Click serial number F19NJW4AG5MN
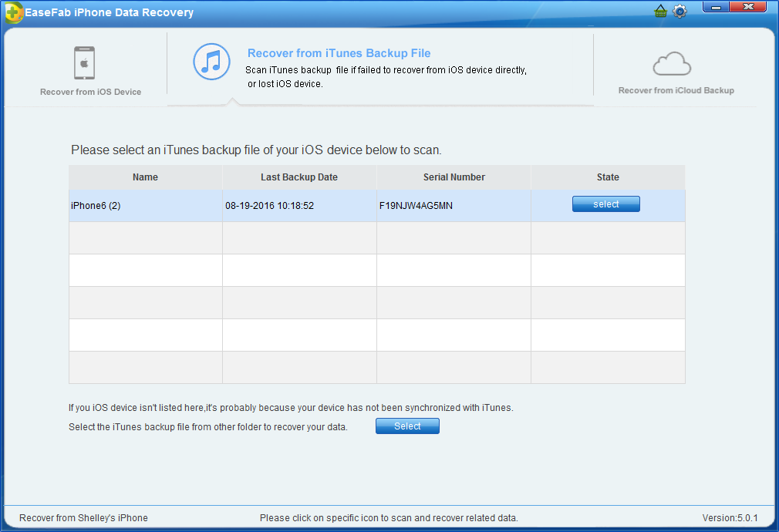Image resolution: width=779 pixels, height=532 pixels. (416, 206)
